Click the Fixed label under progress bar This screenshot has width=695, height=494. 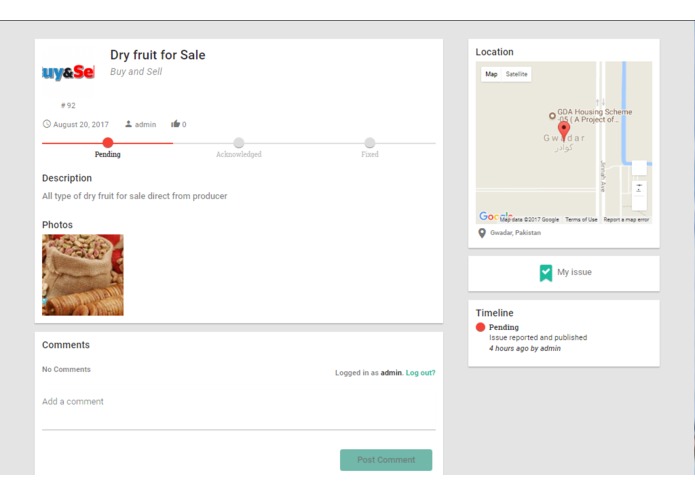coord(370,154)
